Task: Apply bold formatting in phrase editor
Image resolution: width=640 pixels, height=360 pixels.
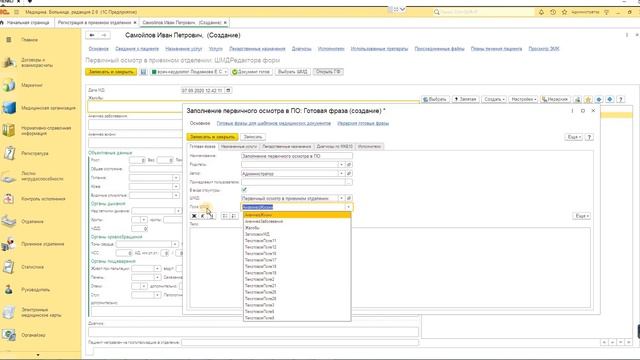Action: pyautogui.click(x=194, y=216)
